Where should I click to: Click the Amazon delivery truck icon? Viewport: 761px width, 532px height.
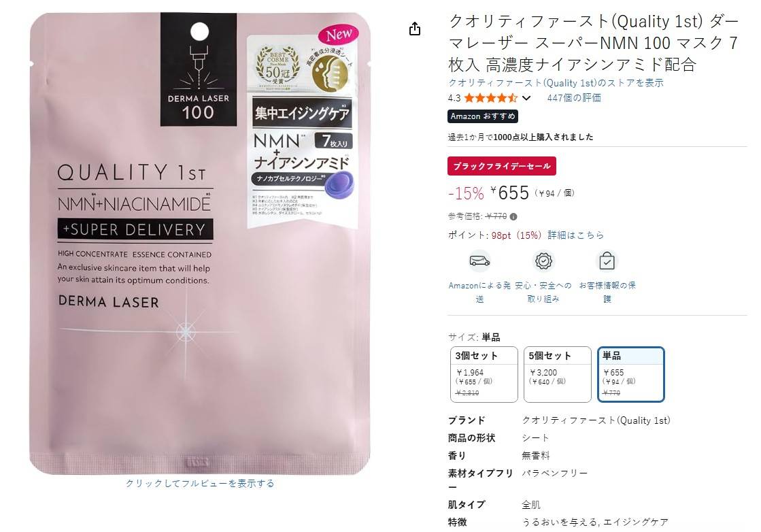click(x=479, y=261)
